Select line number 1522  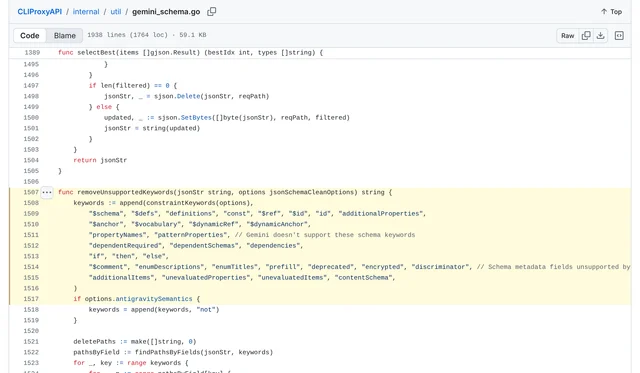pyautogui.click(x=31, y=352)
